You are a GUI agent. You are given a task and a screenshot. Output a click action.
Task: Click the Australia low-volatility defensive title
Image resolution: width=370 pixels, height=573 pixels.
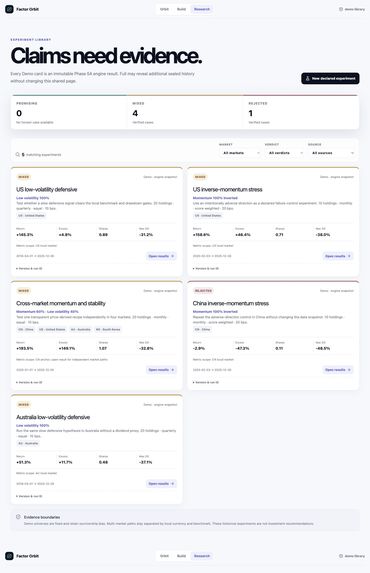click(x=53, y=417)
